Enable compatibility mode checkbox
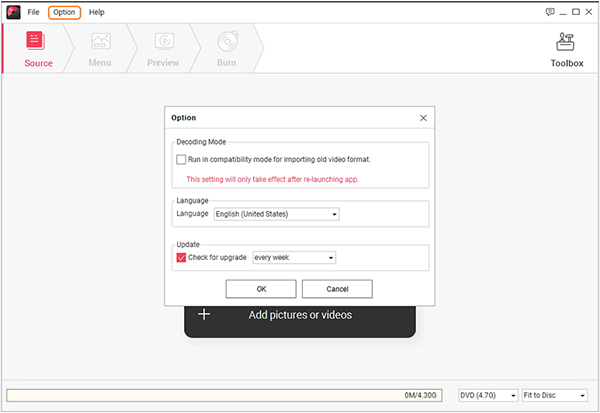 [181, 159]
